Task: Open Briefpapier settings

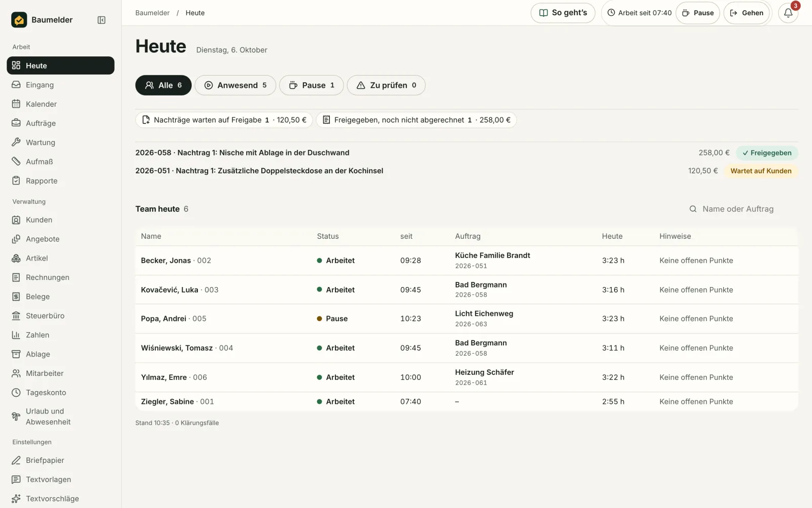Action: 60,460
